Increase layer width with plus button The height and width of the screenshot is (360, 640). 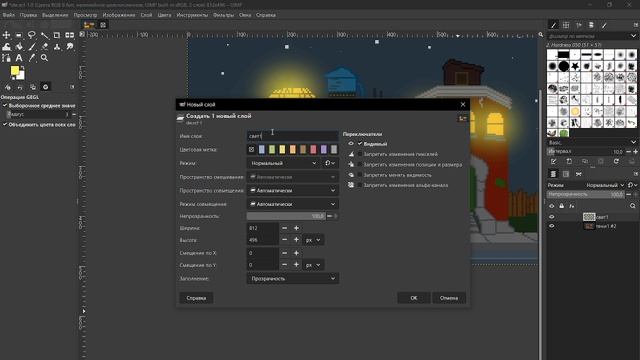click(296, 228)
